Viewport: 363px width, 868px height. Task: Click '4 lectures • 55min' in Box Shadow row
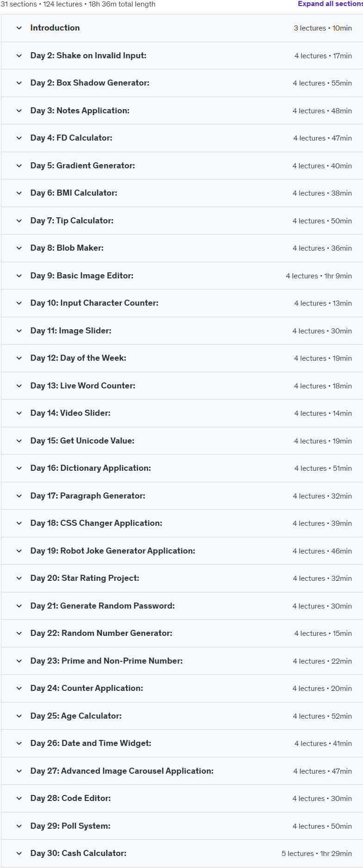(x=322, y=83)
